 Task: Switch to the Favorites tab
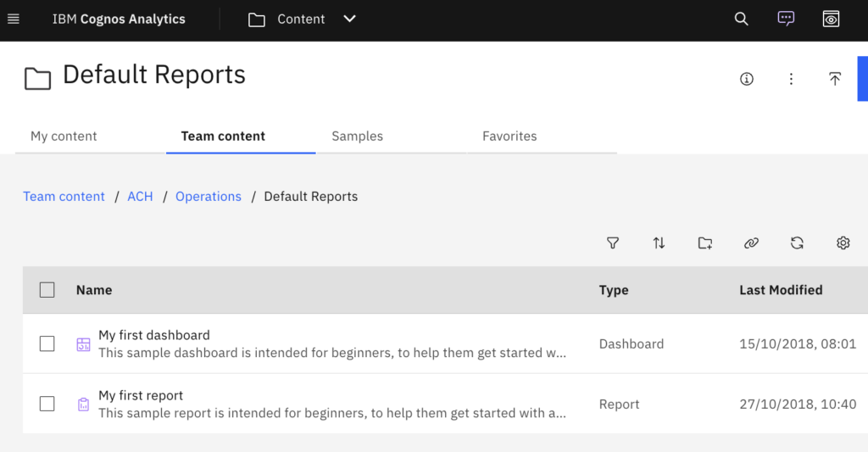click(509, 136)
